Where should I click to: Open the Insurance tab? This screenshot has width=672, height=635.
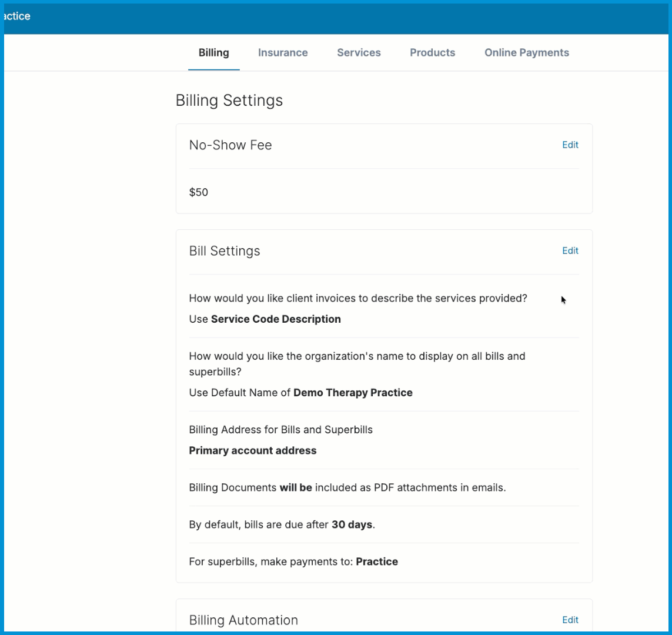tap(283, 53)
